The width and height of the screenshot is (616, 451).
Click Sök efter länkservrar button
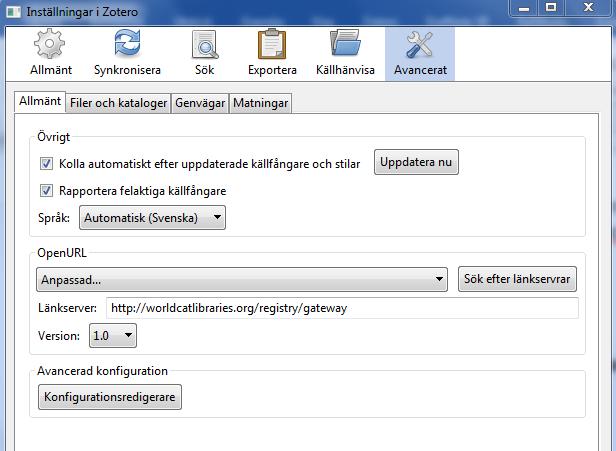[517, 279]
